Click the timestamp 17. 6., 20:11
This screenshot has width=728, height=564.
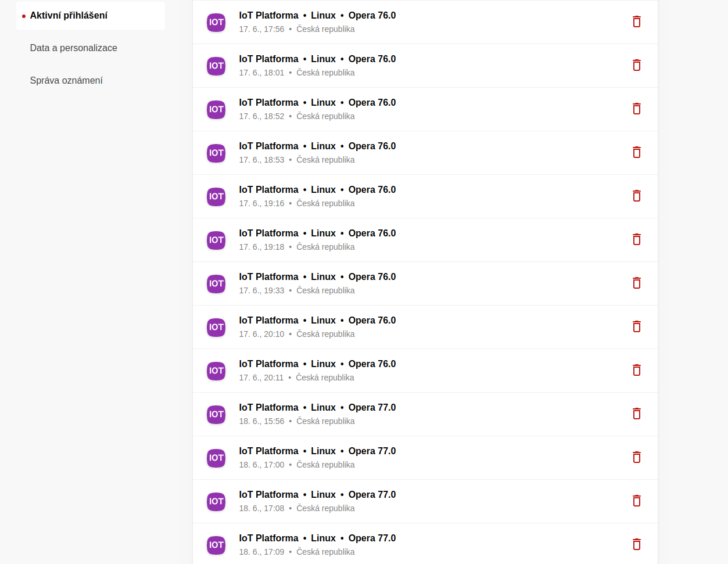pos(261,378)
